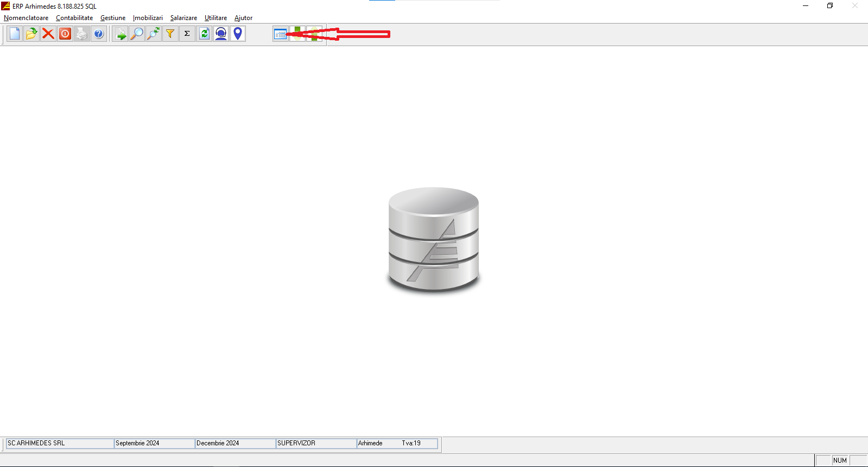Click the printer icon
The height and width of the screenshot is (467, 868).
[x=81, y=34]
